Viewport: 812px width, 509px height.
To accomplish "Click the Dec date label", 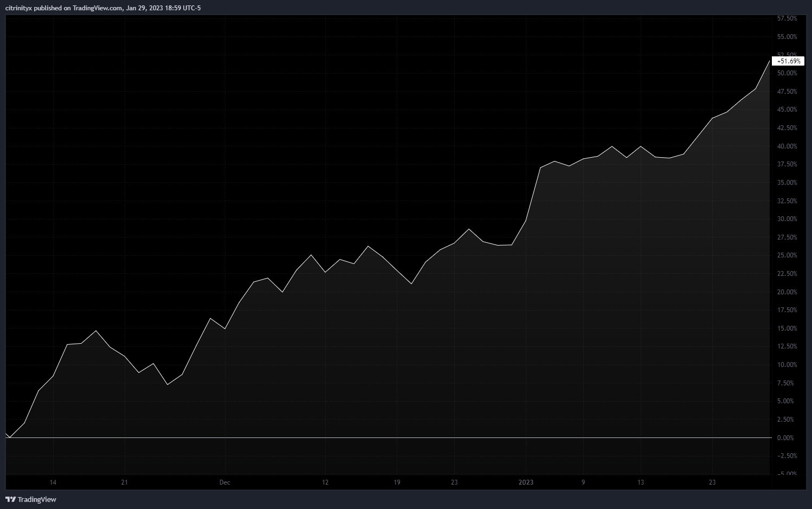I will (x=224, y=482).
